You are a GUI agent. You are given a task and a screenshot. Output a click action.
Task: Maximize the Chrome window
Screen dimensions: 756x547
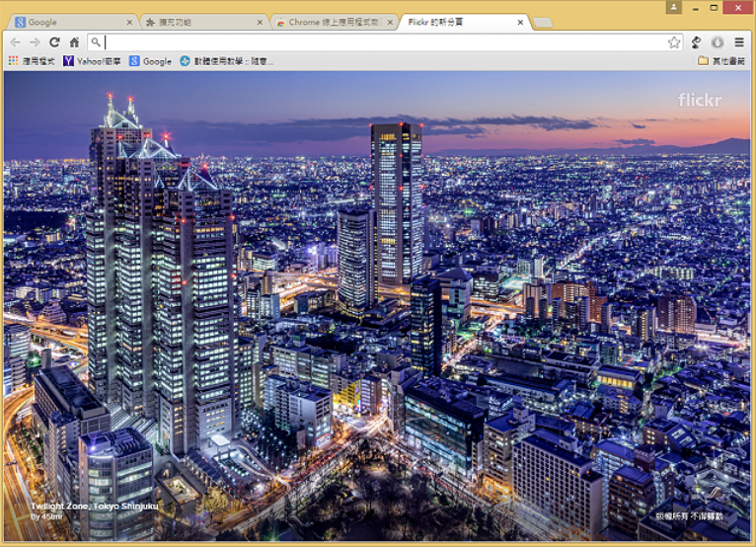pos(714,7)
